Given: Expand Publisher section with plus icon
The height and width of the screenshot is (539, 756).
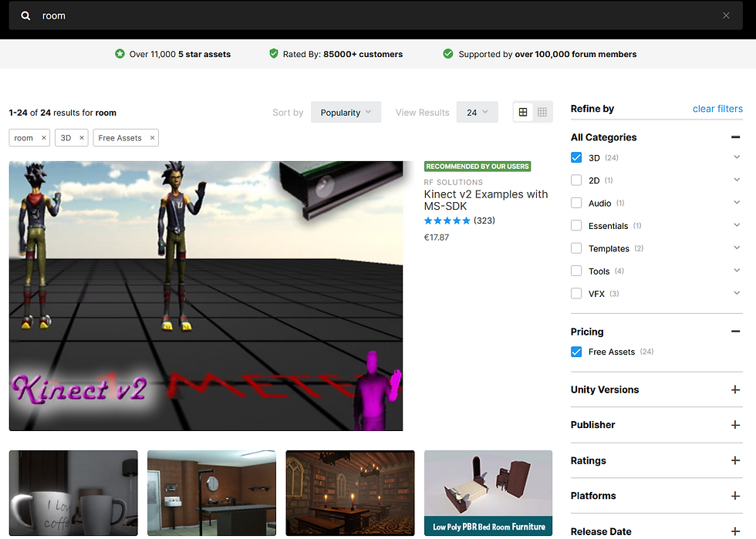Looking at the screenshot, I should [735, 425].
